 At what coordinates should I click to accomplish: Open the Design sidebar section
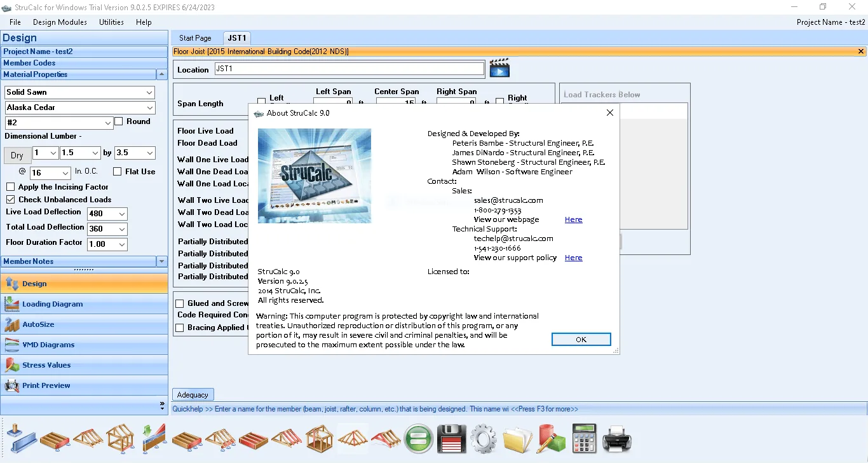coord(84,284)
